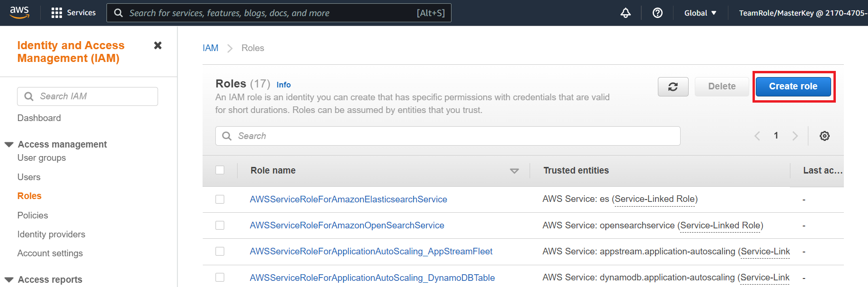Viewport: 868px width, 287px height.
Task: Focus the AWS global search field
Action: coord(279,13)
